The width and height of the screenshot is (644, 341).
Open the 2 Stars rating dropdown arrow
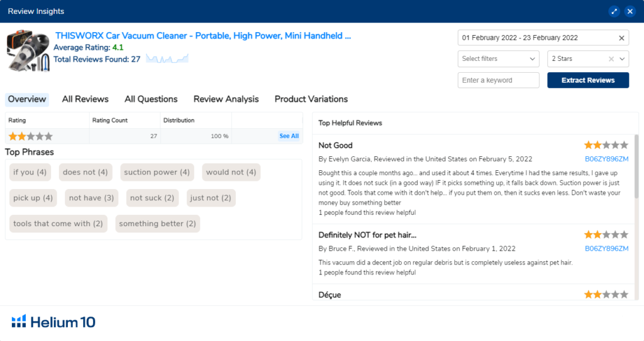click(622, 59)
